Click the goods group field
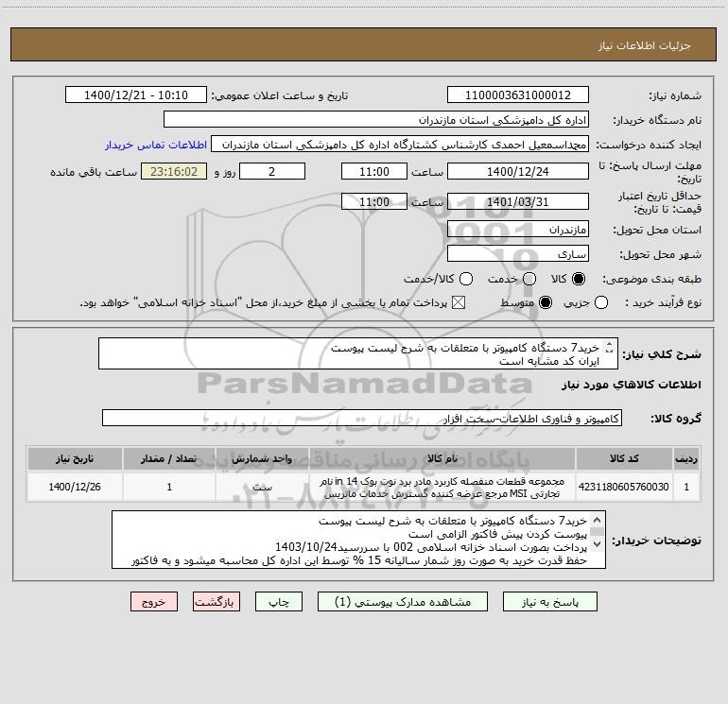 362,418
